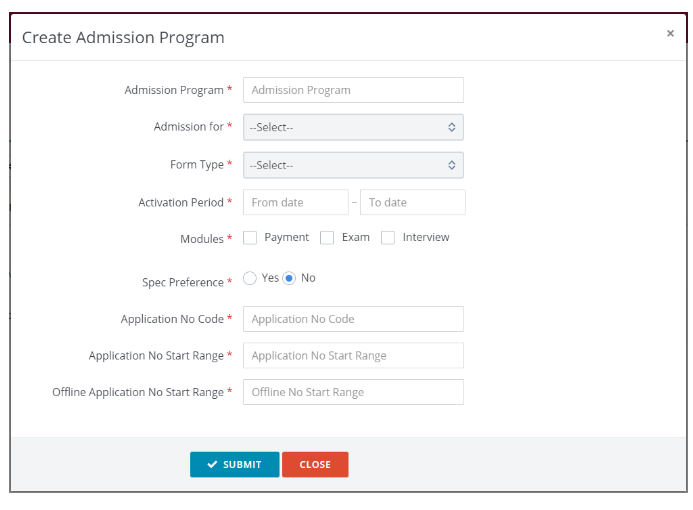
Task: Click the Create Admission Program heading
Action: coord(123,38)
